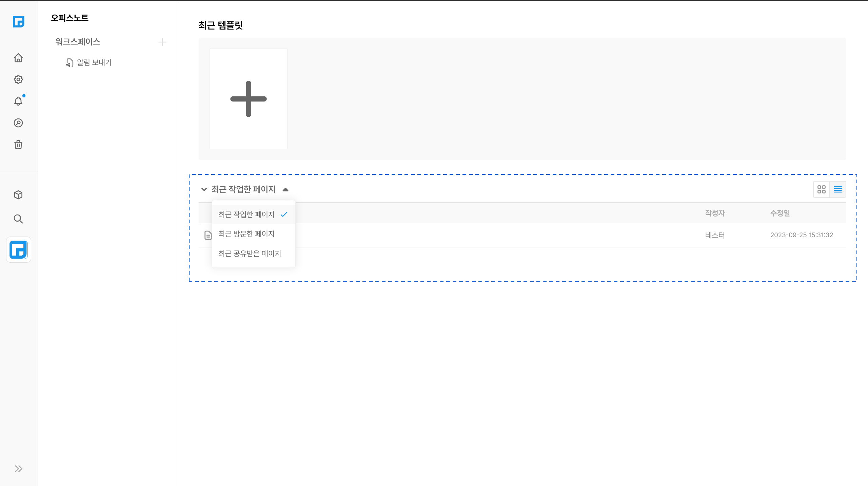Close the 최근 작업한 페이지 dropdown arrow
This screenshot has width=868, height=486.
tap(285, 190)
